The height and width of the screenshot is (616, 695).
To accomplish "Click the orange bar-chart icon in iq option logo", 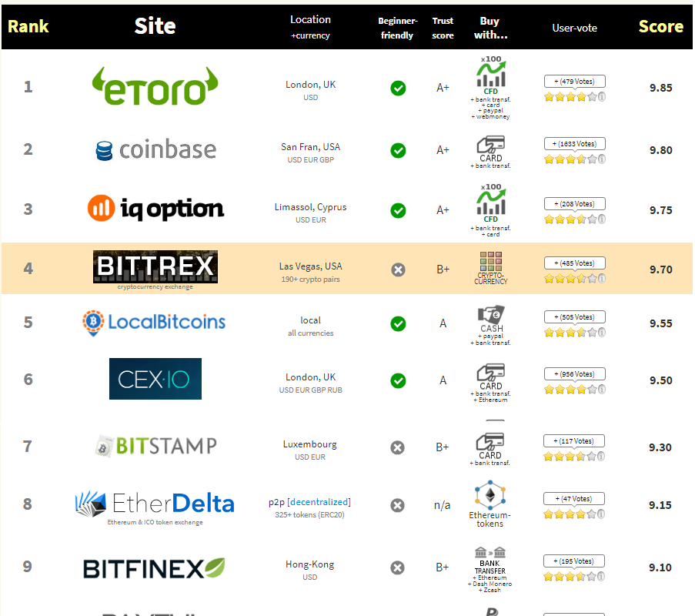I will (x=100, y=208).
